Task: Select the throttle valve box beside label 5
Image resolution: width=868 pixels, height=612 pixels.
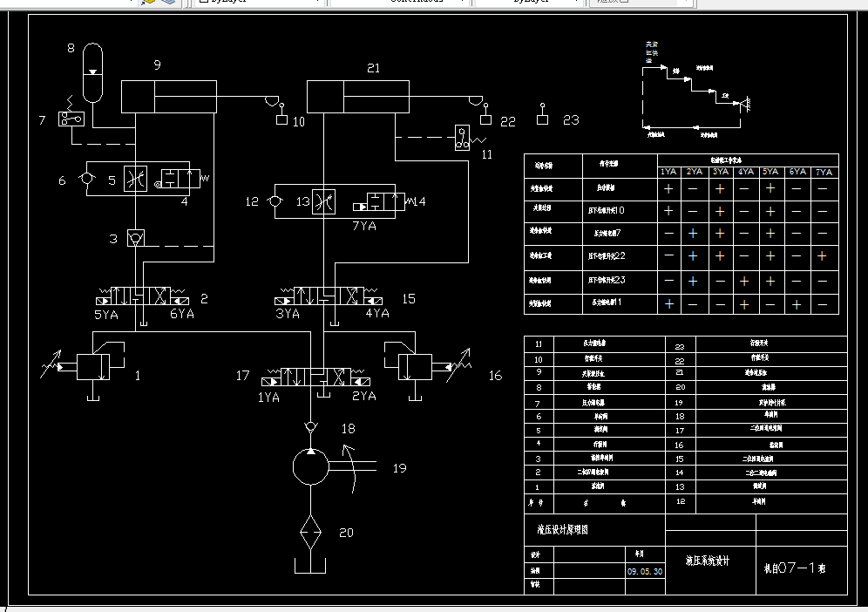Action: click(136, 179)
